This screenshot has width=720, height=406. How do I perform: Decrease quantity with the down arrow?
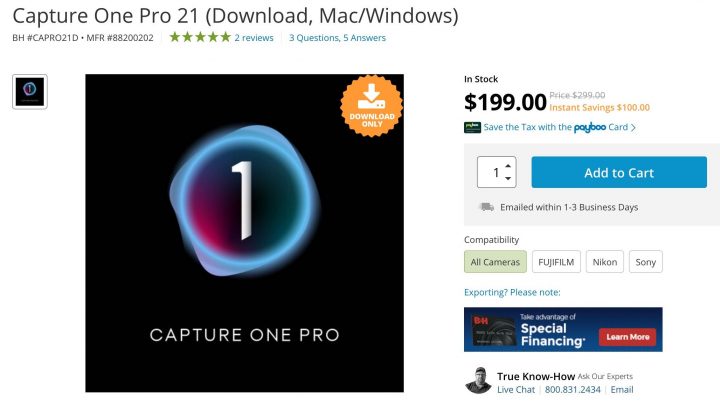click(508, 178)
